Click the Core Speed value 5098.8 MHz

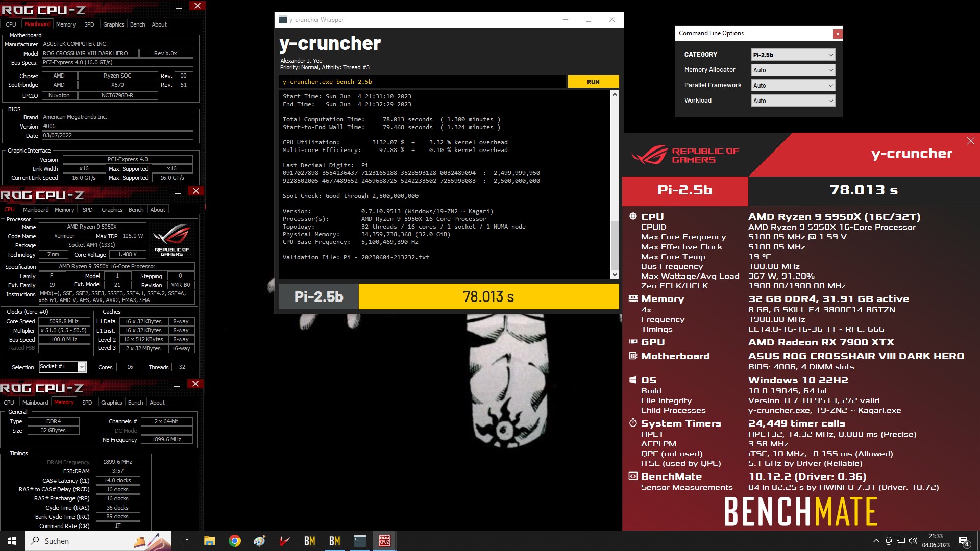pyautogui.click(x=64, y=321)
